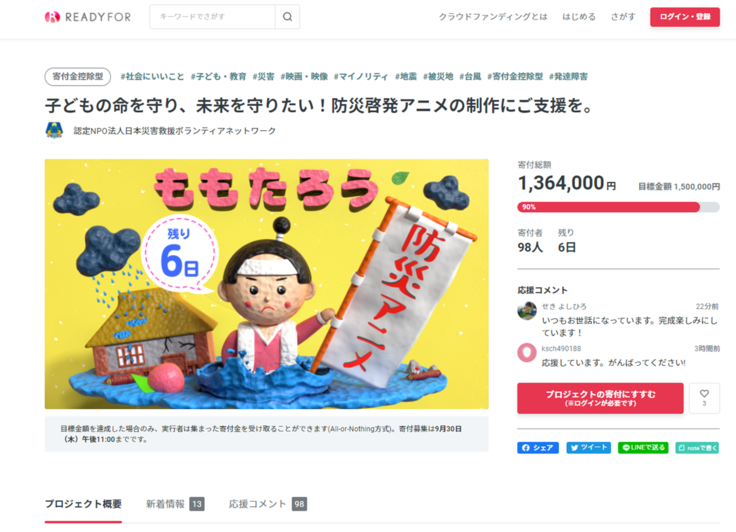Focus the keyword search input field
Screen dimensions: 736x532
[212, 17]
